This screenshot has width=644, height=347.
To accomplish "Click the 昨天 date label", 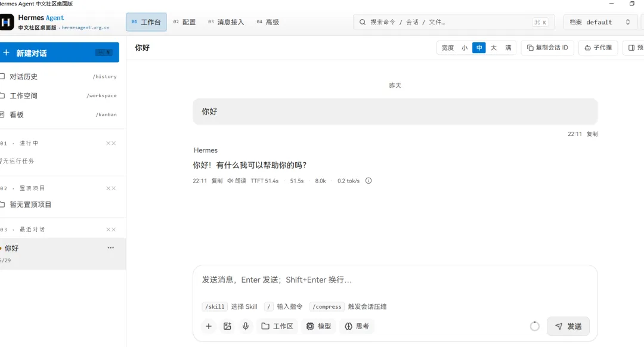I will pos(395,85).
